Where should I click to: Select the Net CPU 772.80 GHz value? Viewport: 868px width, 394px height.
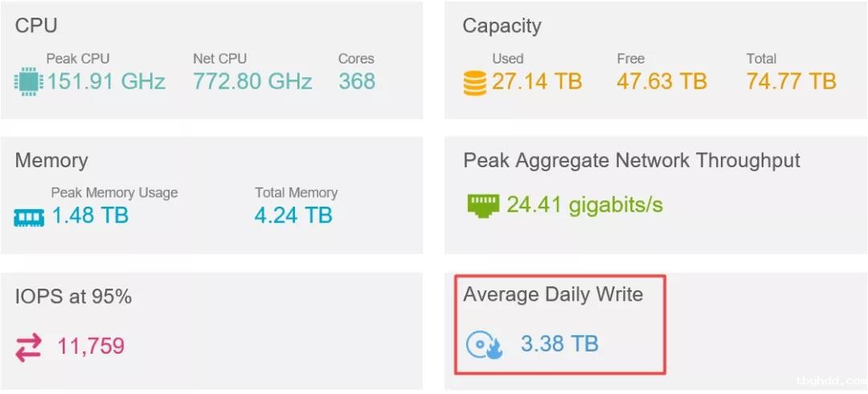252,81
